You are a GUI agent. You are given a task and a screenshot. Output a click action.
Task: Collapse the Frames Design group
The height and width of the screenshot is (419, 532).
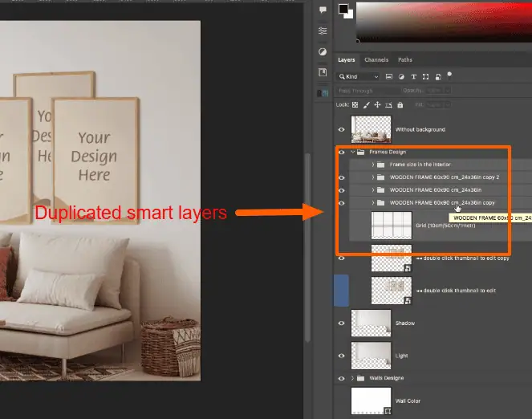(x=352, y=152)
